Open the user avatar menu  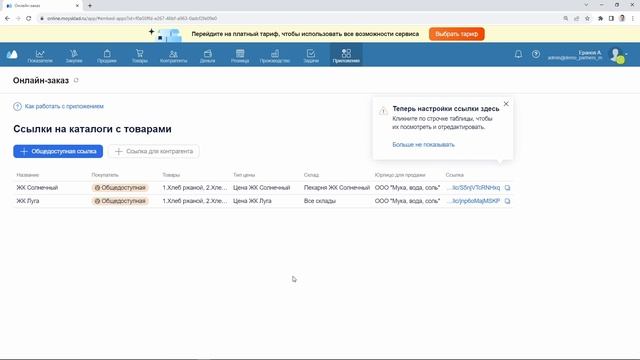pyautogui.click(x=618, y=55)
